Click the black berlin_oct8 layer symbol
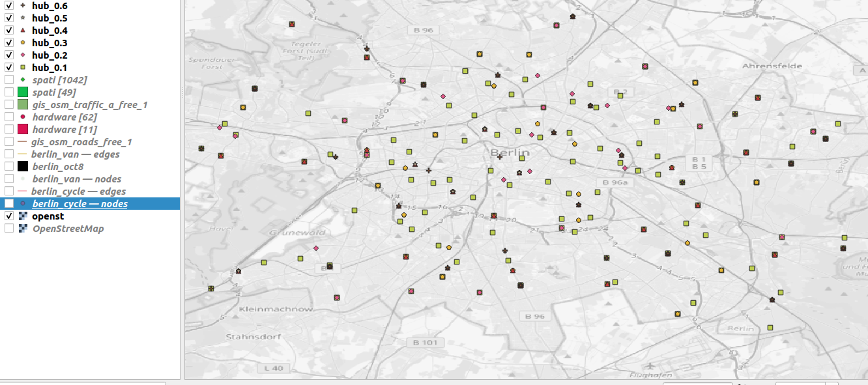This screenshot has width=868, height=385. 23,167
